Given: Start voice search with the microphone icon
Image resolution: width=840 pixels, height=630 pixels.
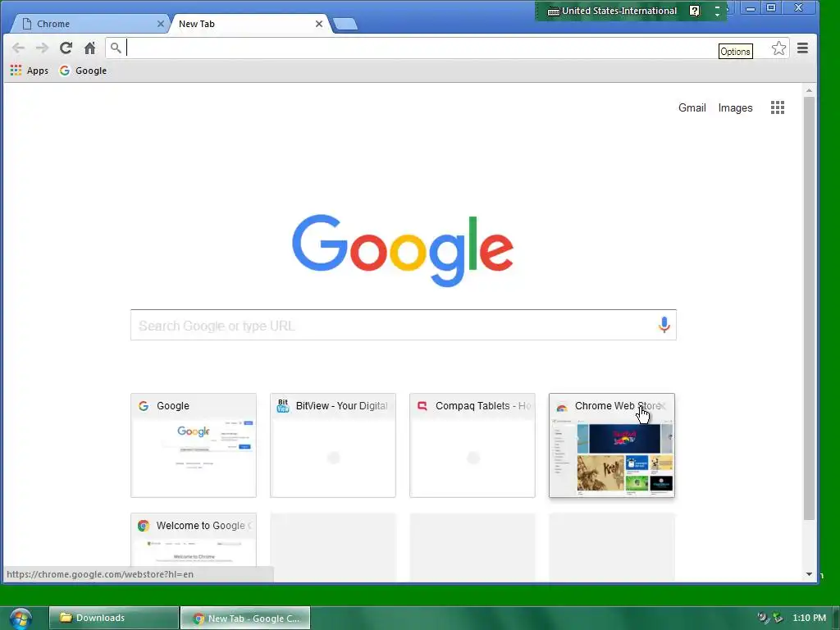Looking at the screenshot, I should point(664,325).
